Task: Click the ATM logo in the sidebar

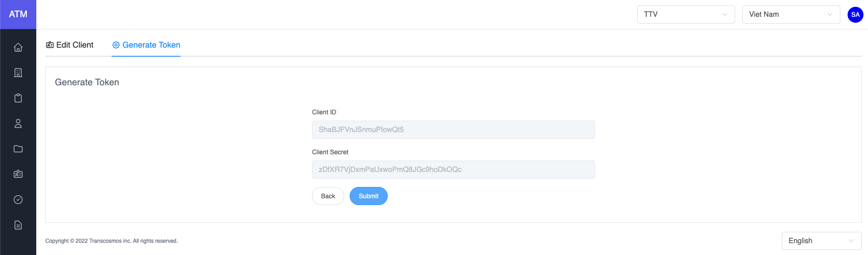Action: pos(18,15)
